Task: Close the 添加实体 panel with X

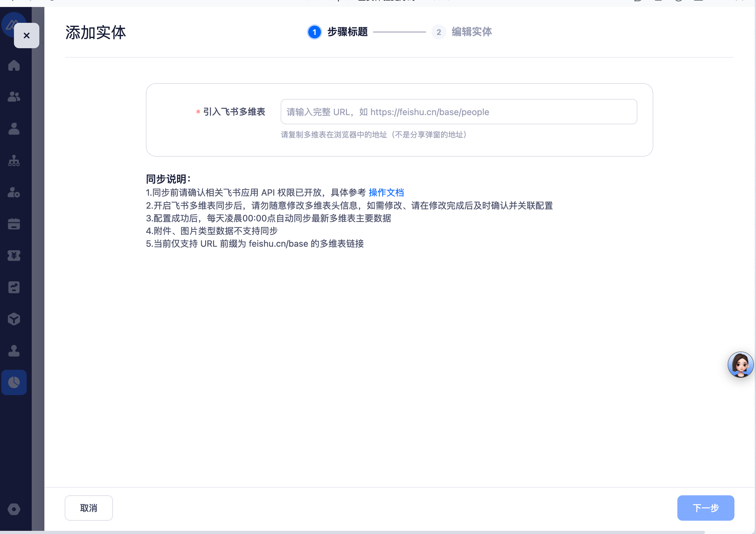Action: point(27,35)
